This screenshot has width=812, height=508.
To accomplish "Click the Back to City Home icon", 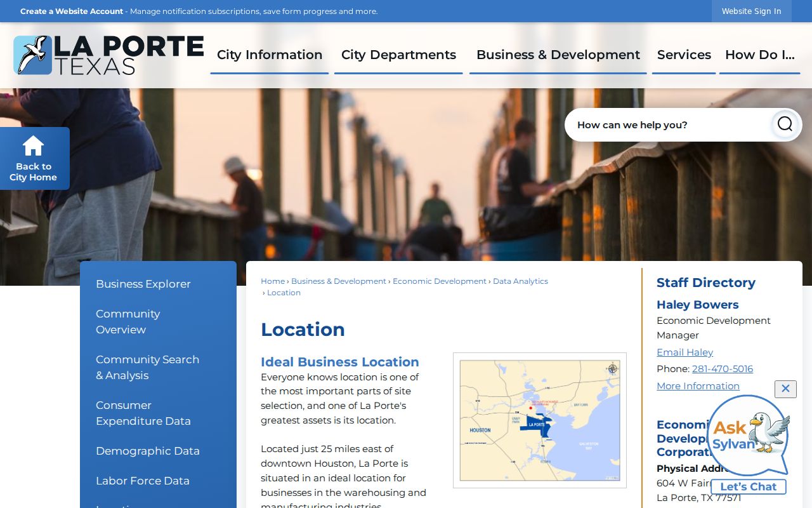I will click(x=34, y=159).
